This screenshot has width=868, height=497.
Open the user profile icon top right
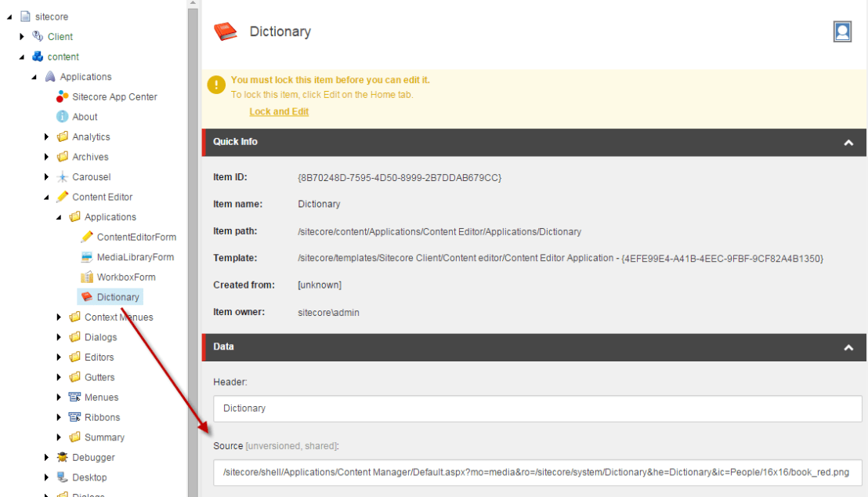842,32
